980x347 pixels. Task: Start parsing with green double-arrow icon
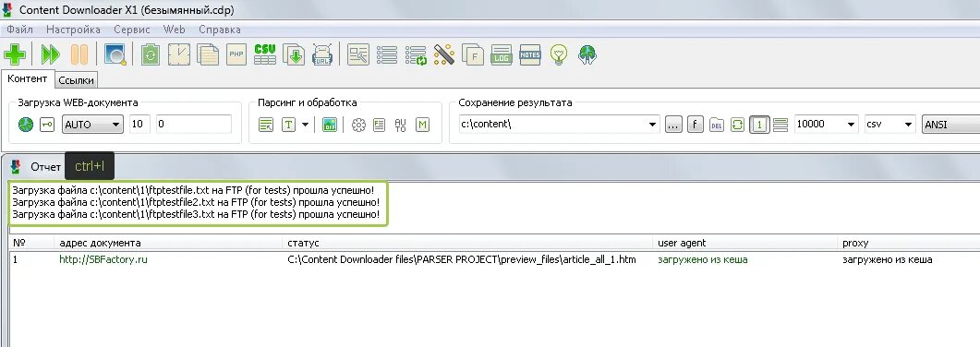50,54
